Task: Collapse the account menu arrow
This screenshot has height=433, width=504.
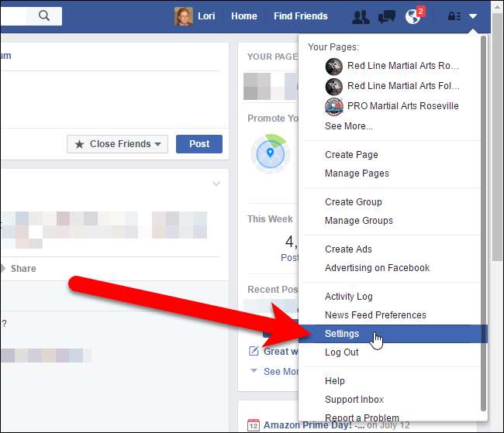Action: tap(473, 16)
